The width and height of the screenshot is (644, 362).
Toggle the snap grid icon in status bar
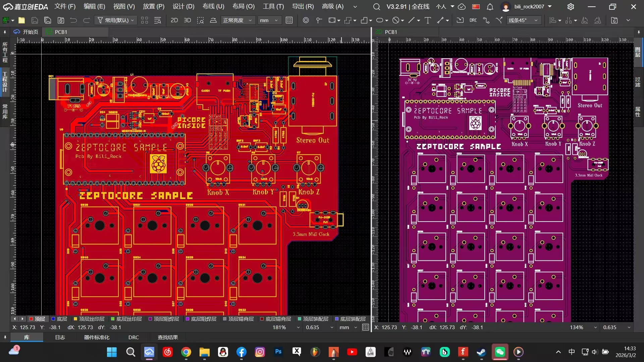(x=366, y=327)
